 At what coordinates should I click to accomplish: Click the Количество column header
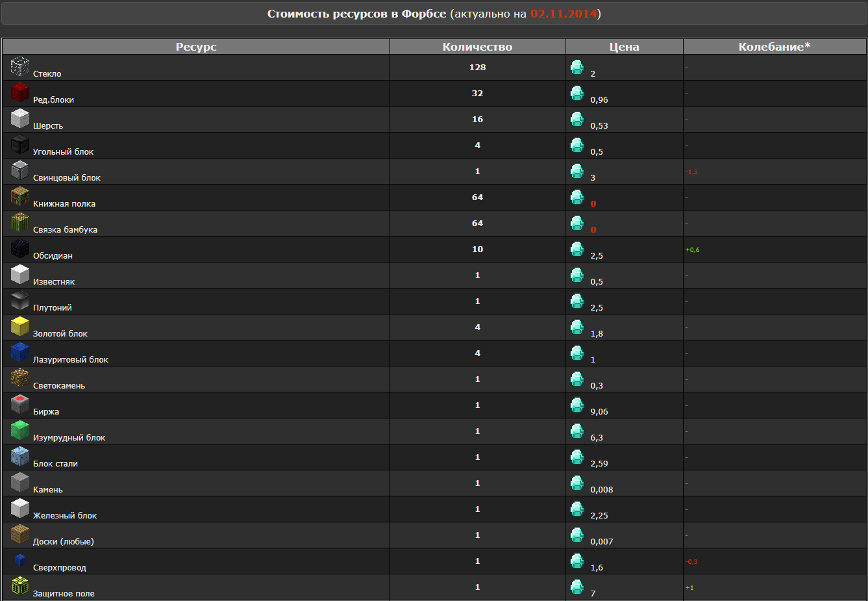477,47
